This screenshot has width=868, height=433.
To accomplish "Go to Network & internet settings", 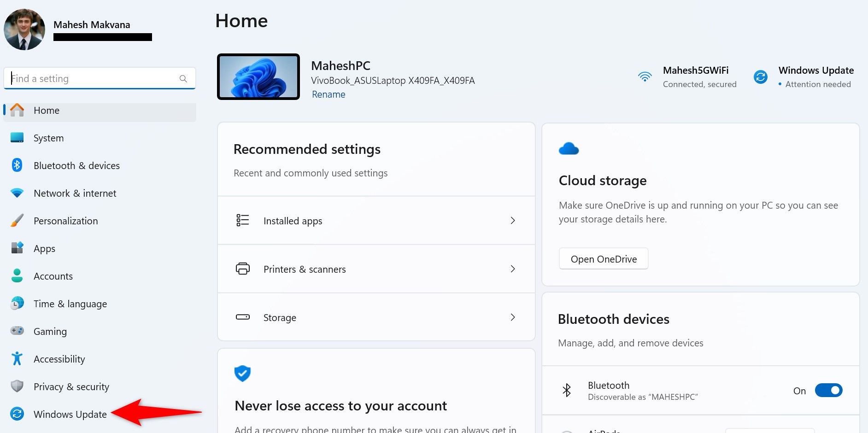I will pyautogui.click(x=100, y=193).
